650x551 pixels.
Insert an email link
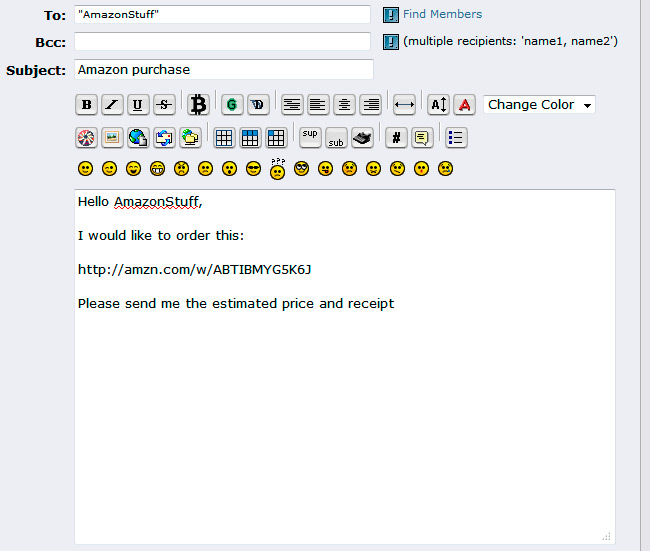tap(164, 138)
